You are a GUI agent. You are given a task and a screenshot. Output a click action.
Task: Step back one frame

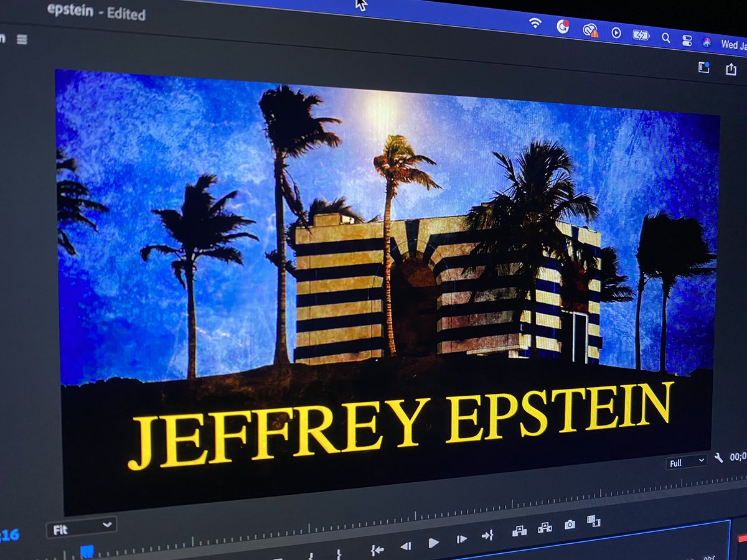(x=405, y=546)
